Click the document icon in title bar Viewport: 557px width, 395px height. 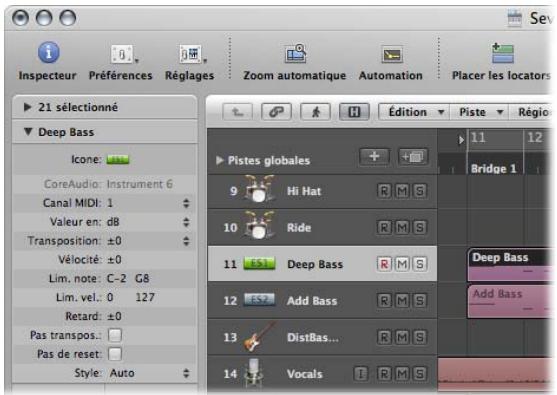[515, 18]
